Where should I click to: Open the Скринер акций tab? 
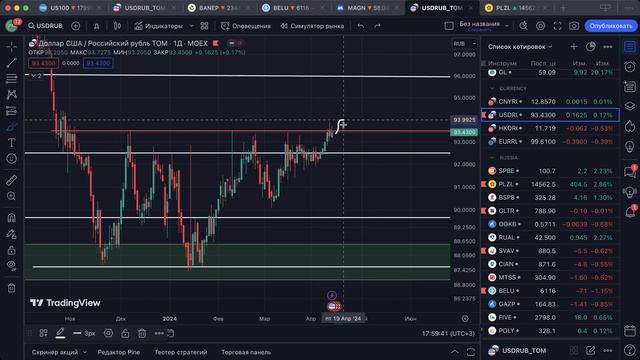click(55, 352)
